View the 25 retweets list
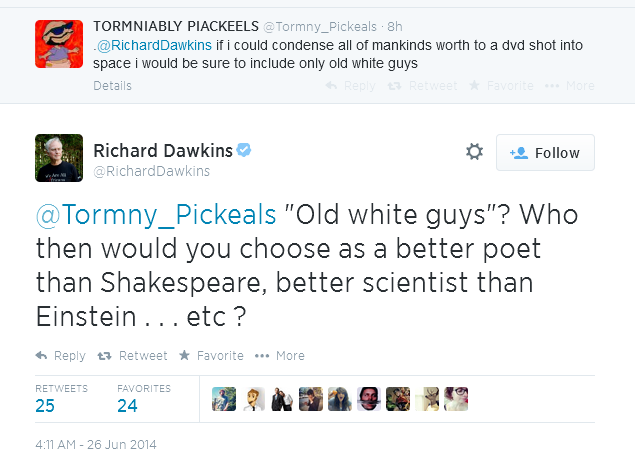The height and width of the screenshot is (461, 635). point(61,399)
